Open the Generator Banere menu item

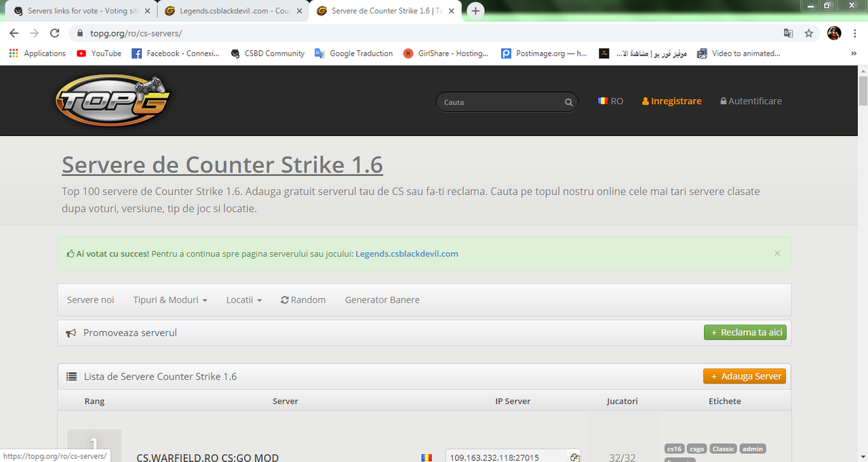point(382,300)
